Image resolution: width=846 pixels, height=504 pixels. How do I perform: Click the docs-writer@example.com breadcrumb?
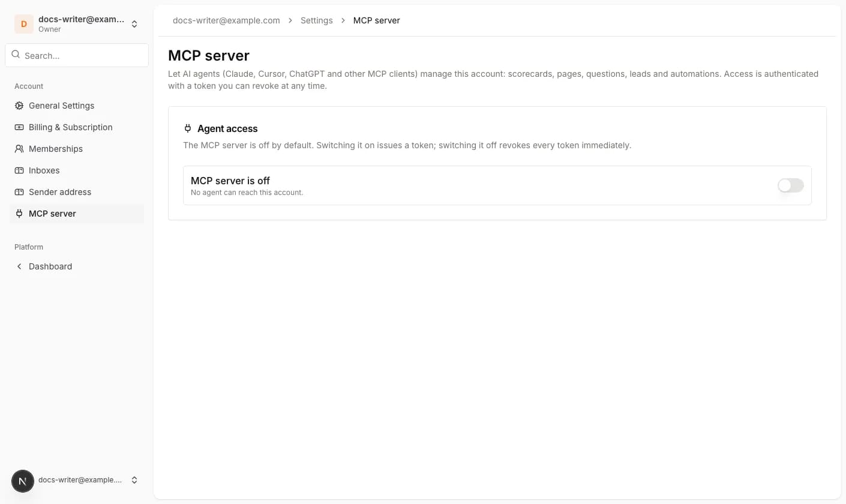226,20
